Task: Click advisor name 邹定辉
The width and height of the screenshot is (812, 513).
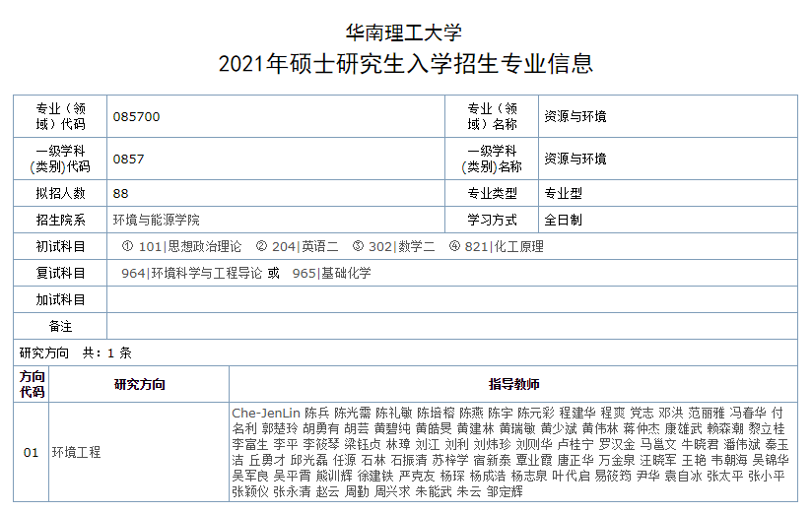Action: click(x=505, y=491)
